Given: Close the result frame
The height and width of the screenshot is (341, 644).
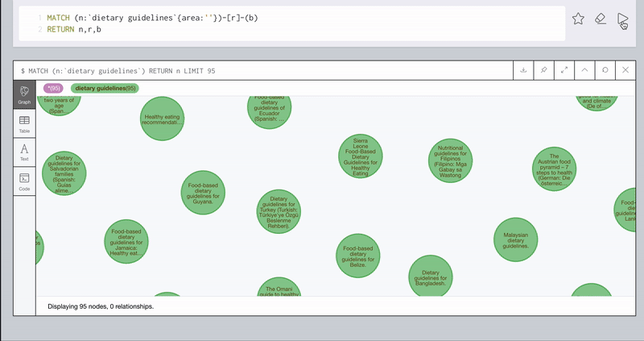Looking at the screenshot, I should click(x=625, y=70).
